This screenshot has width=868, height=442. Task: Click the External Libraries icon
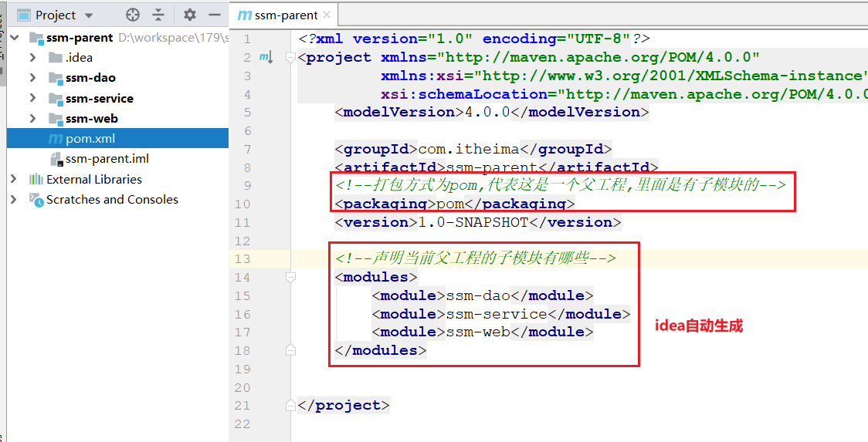36,179
